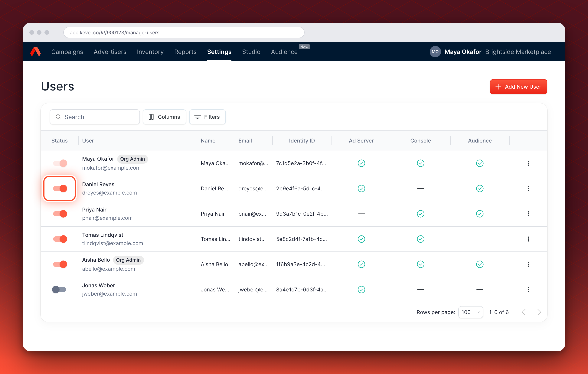Open the Columns chooser

coord(164,117)
